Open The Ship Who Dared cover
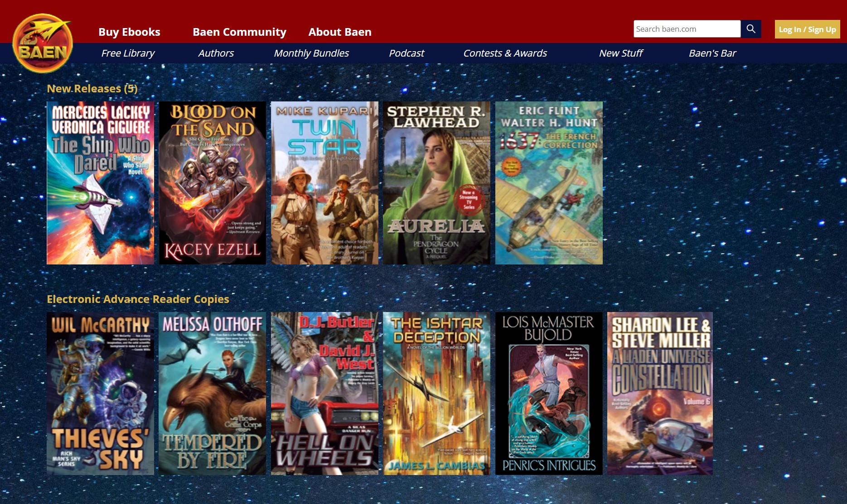Screen dimensions: 847x504 pyautogui.click(x=100, y=182)
